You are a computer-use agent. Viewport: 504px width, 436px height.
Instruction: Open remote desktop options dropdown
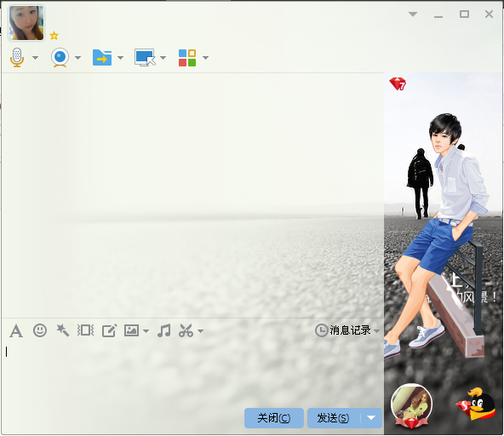tap(163, 58)
